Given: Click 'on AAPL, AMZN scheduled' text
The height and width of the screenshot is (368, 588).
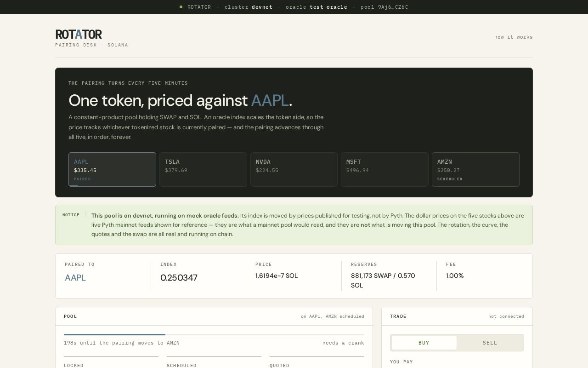Looking at the screenshot, I should point(333,316).
